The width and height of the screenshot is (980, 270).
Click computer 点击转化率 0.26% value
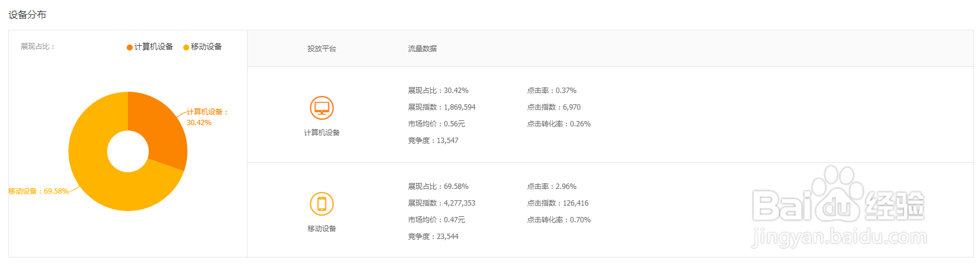580,124
